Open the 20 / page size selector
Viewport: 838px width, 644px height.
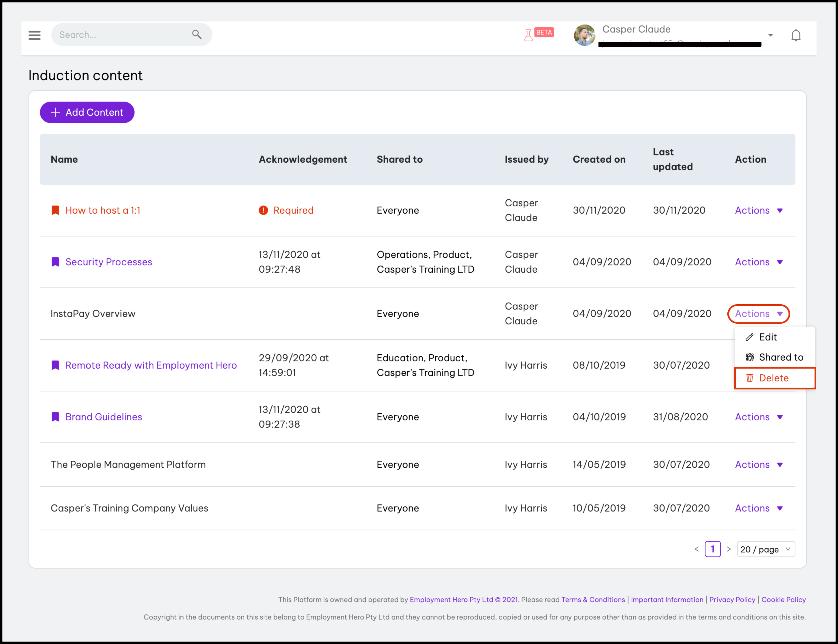point(765,549)
